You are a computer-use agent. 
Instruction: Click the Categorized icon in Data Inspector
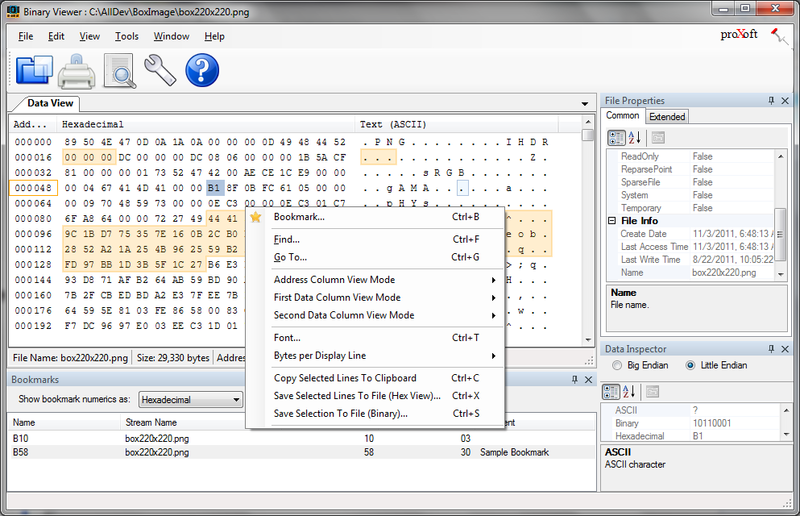pos(611,391)
